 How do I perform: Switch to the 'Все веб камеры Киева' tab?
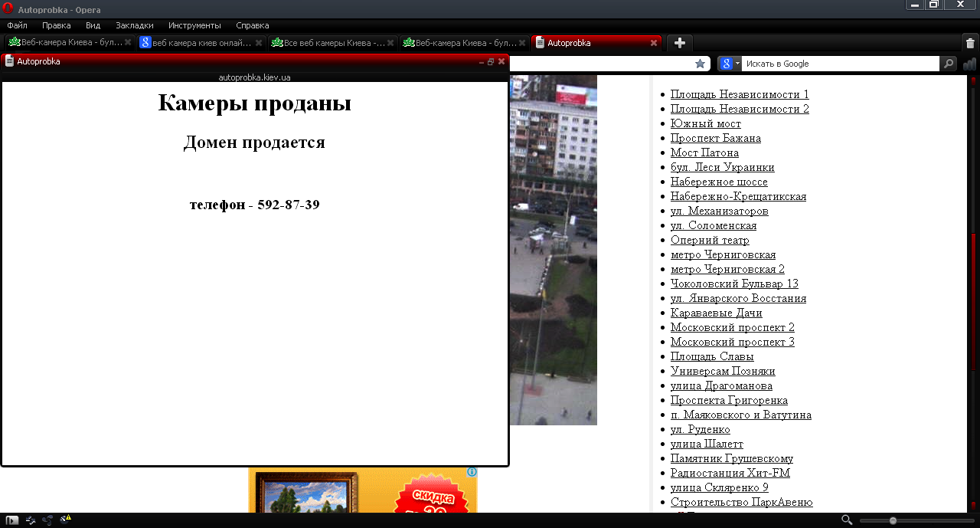click(333, 43)
